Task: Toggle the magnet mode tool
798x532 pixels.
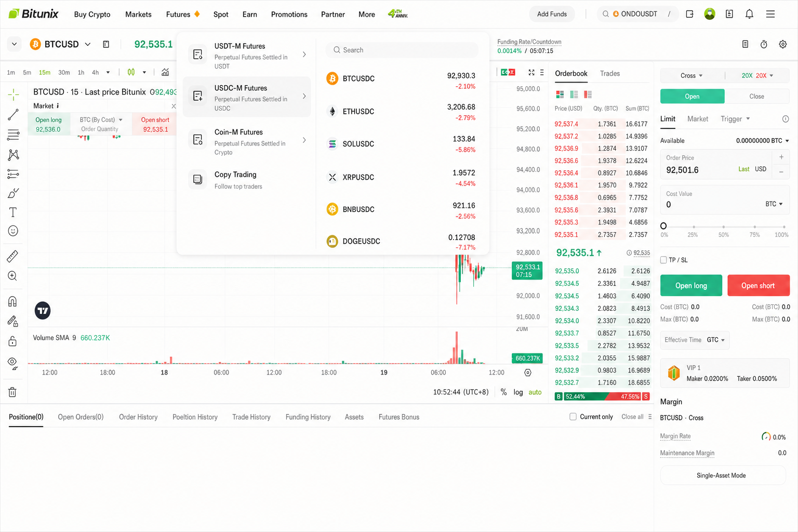Action: pos(13,301)
